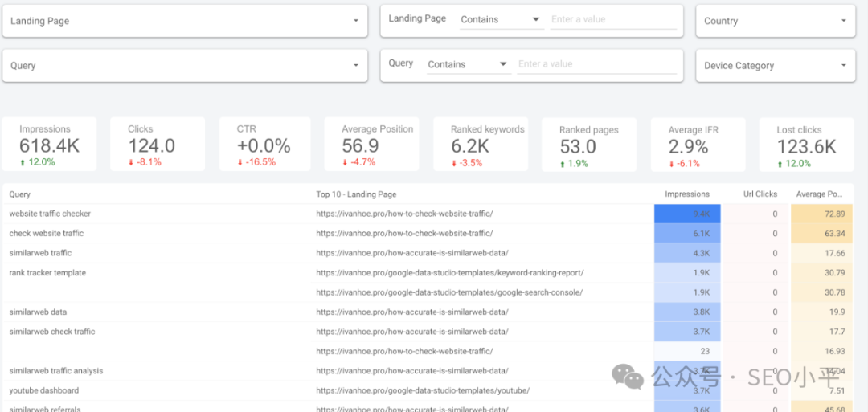Click the 'website traffic checker' query row
This screenshot has width=868, height=412.
[x=50, y=214]
